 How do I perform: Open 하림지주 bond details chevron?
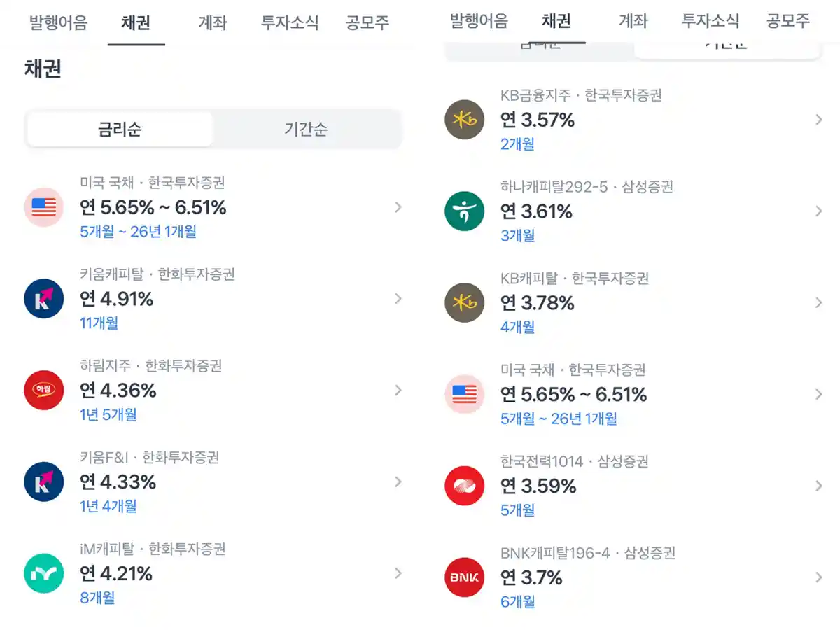point(398,390)
